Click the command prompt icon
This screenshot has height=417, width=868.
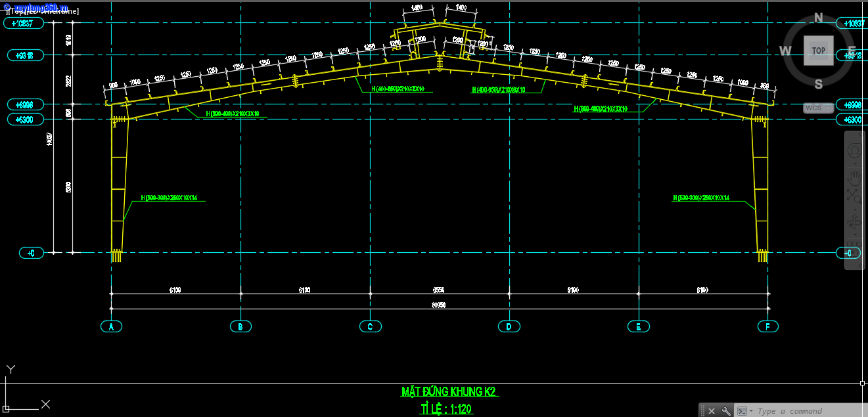click(742, 411)
